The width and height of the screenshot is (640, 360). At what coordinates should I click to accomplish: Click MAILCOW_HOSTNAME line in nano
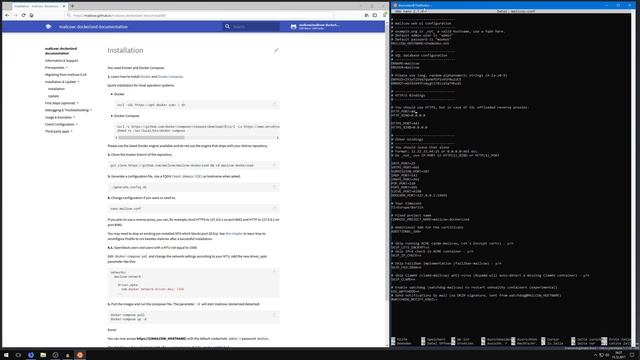[x=420, y=43]
